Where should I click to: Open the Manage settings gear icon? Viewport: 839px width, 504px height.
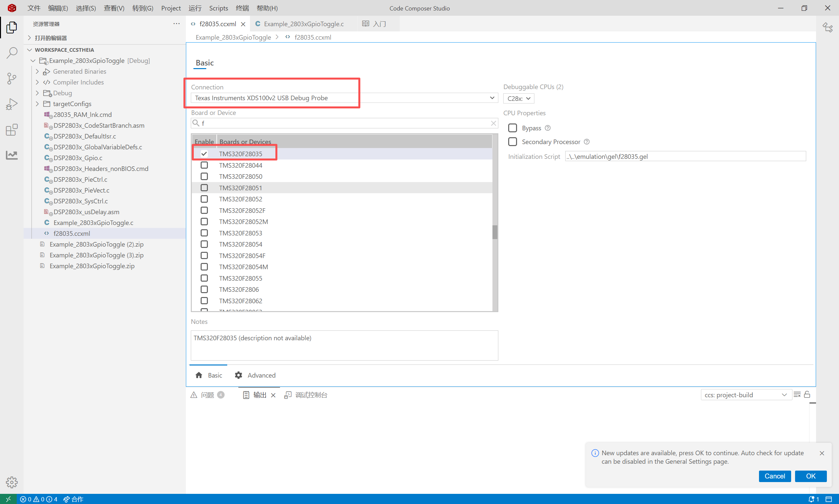click(12, 482)
